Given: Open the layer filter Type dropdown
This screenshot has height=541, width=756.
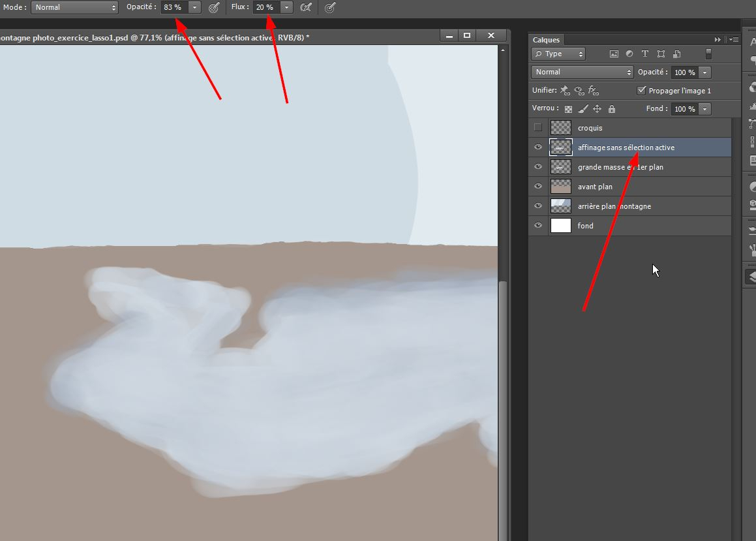Looking at the screenshot, I should pyautogui.click(x=558, y=54).
